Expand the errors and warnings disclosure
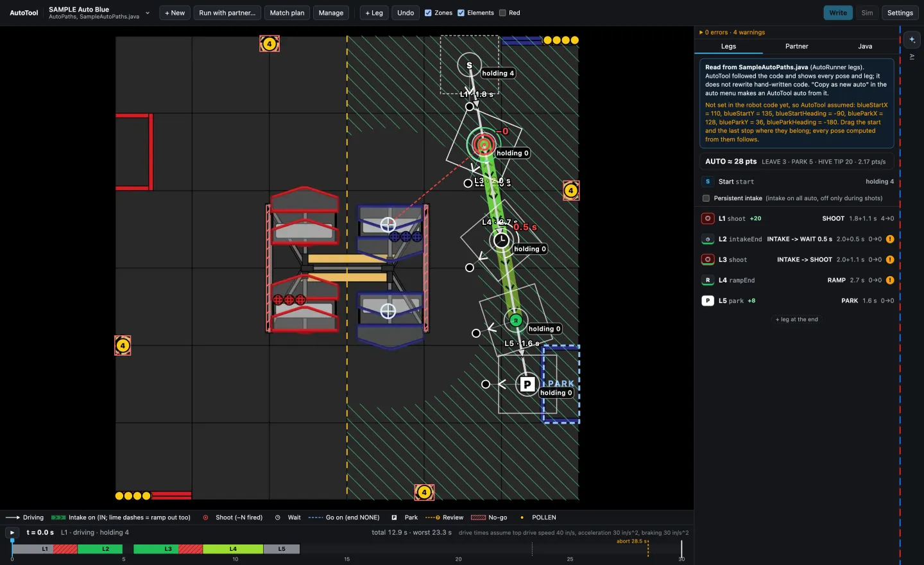The width and height of the screenshot is (924, 565). (x=732, y=32)
